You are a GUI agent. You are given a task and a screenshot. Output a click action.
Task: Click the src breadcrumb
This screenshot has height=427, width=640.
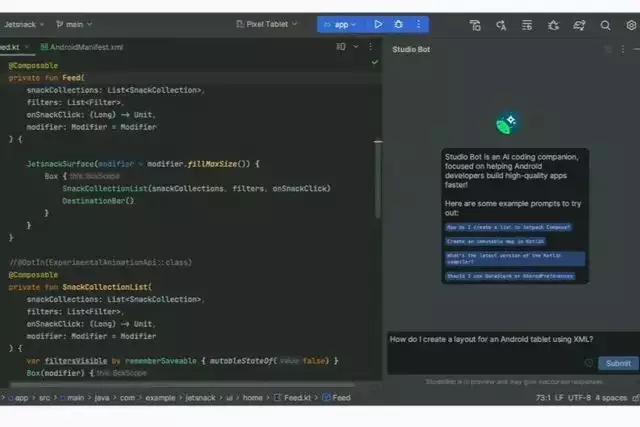(x=44, y=398)
